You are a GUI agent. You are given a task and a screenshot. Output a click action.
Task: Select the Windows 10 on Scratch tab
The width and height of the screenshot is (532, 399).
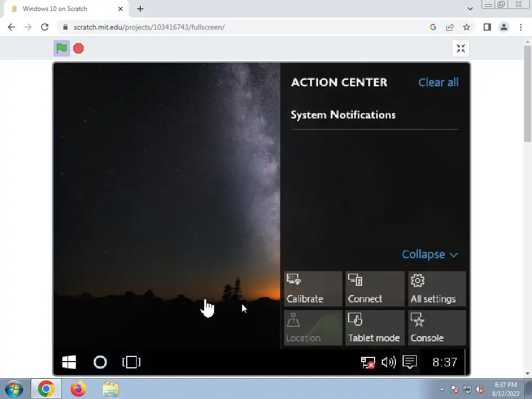pos(66,9)
